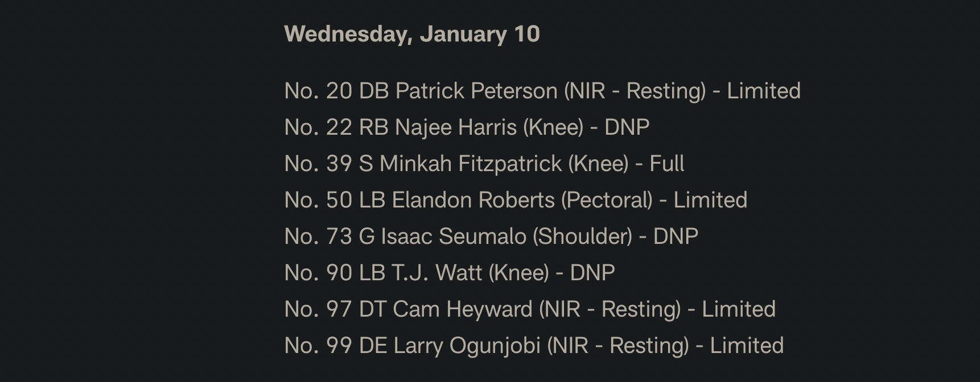Click the DNP status beside Isaac Seumalo
This screenshot has width=980, height=382.
point(676,236)
